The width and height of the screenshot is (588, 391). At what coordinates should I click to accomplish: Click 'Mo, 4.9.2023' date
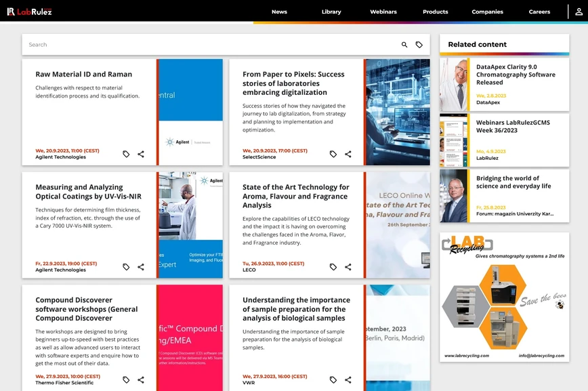pyautogui.click(x=491, y=152)
